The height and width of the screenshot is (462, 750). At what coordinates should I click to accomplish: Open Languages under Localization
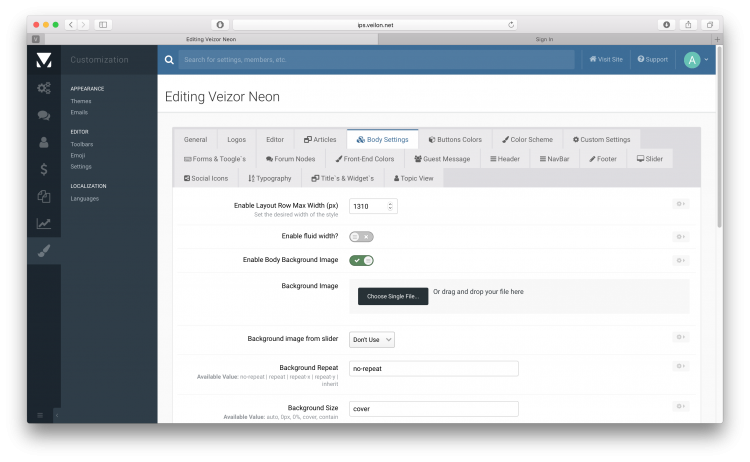click(x=85, y=198)
